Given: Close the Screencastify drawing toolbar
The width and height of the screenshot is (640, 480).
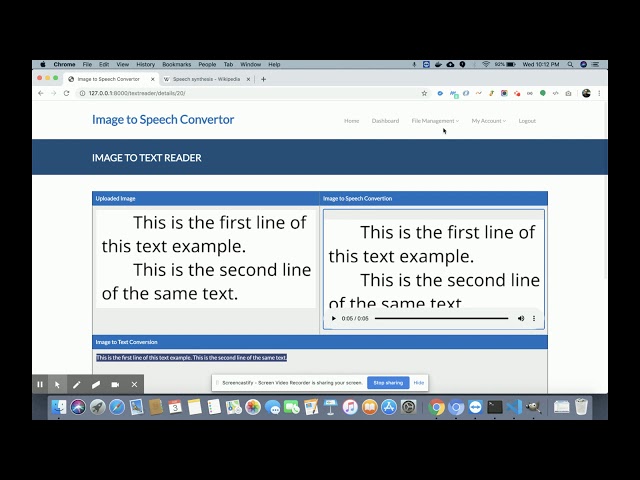Looking at the screenshot, I should coord(134,384).
